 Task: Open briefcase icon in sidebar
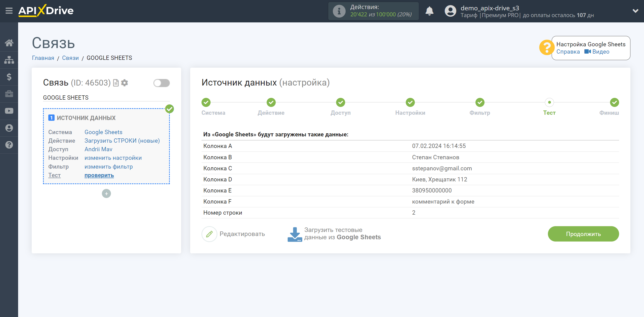(x=9, y=94)
